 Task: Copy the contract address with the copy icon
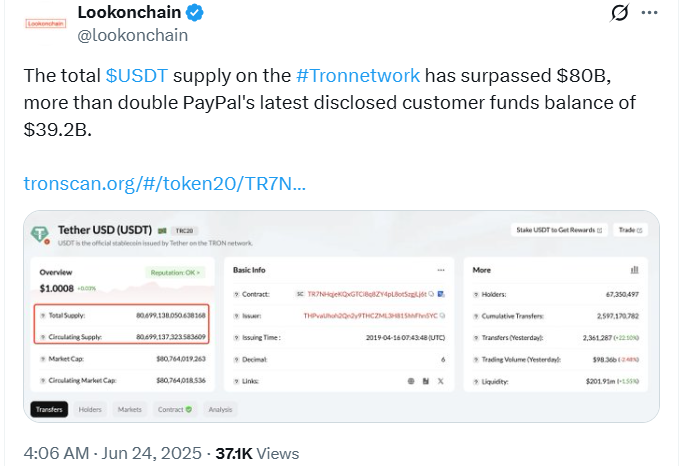(430, 295)
